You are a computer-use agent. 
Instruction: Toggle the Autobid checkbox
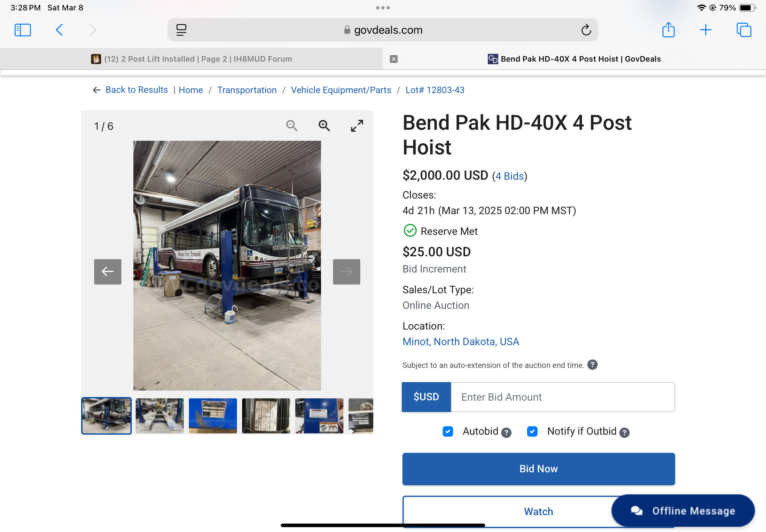(448, 431)
